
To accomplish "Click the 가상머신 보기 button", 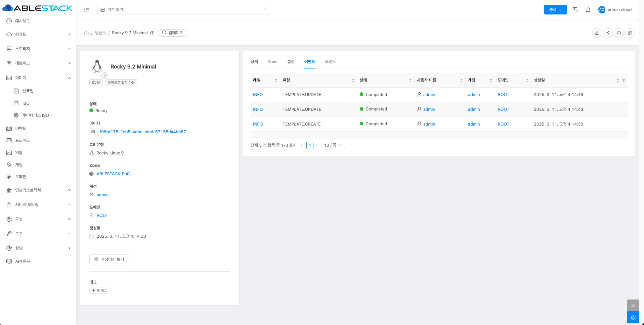I will click(x=109, y=259).
